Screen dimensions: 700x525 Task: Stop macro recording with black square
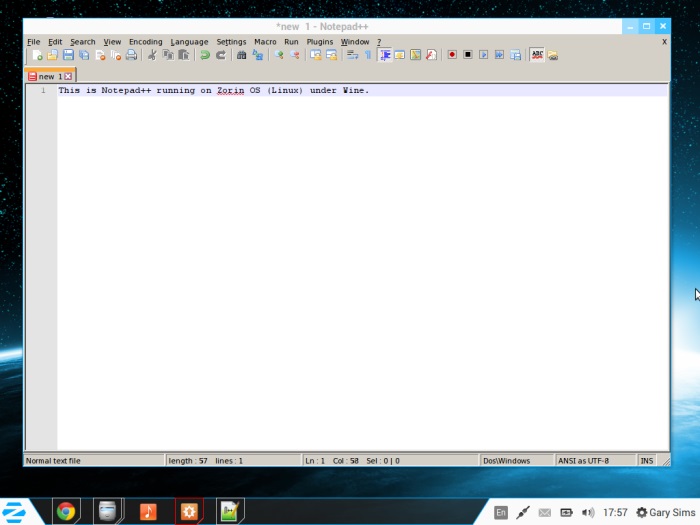click(467, 54)
